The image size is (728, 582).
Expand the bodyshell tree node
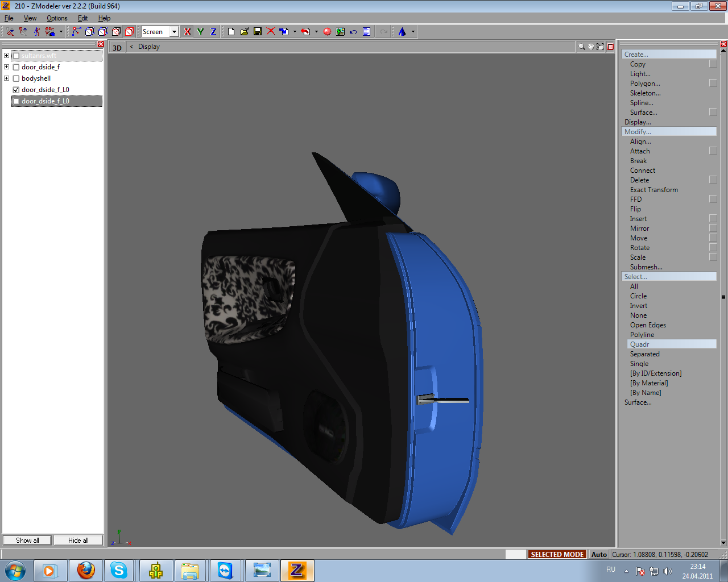pos(6,78)
